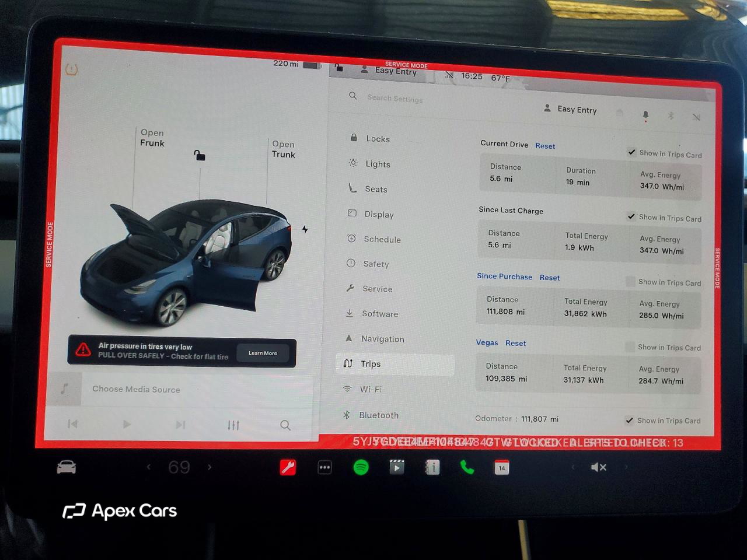
Task: Tap the tire pressure warning icon
Action: coord(71,69)
